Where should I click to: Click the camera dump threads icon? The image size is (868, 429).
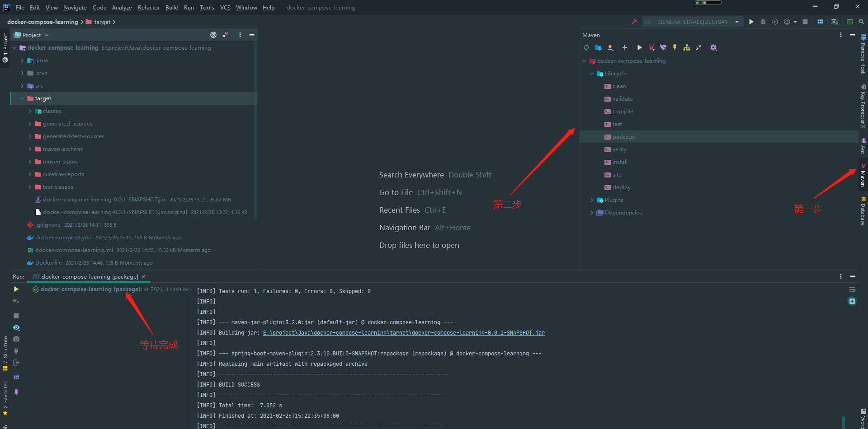(16, 339)
